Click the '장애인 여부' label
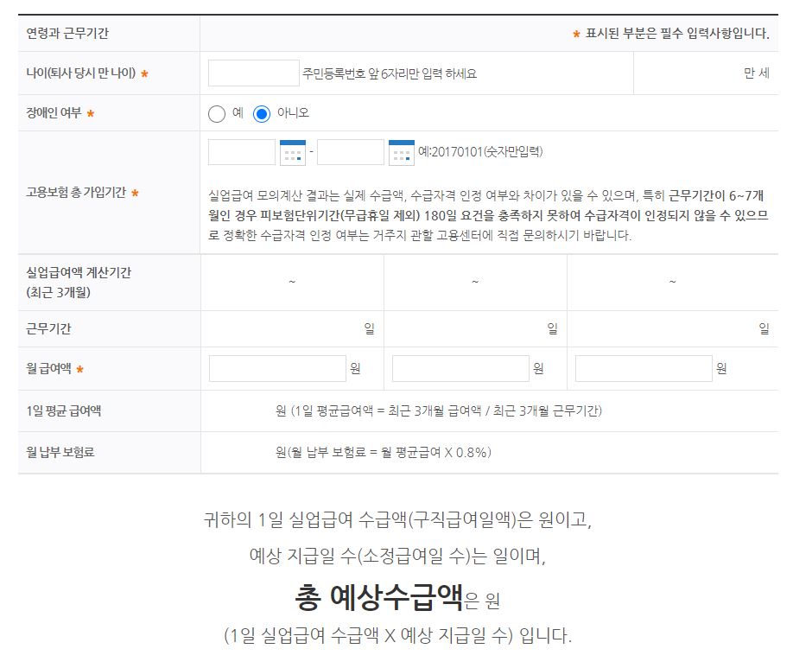Image resolution: width=812 pixels, height=668 pixels. click(54, 113)
